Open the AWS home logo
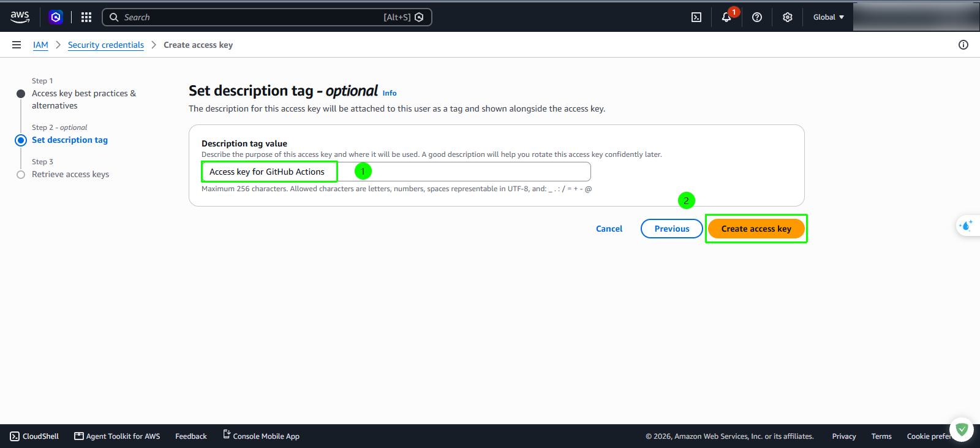 tap(20, 17)
